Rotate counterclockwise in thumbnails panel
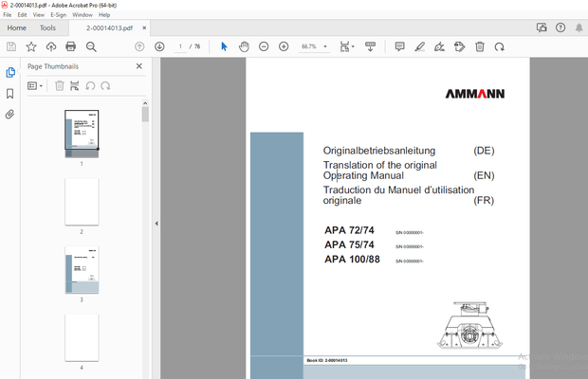The image size is (588, 379). point(90,86)
